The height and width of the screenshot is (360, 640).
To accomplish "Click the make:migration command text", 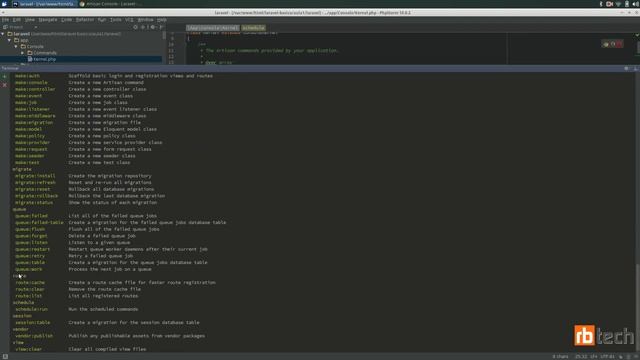I will [34, 122].
